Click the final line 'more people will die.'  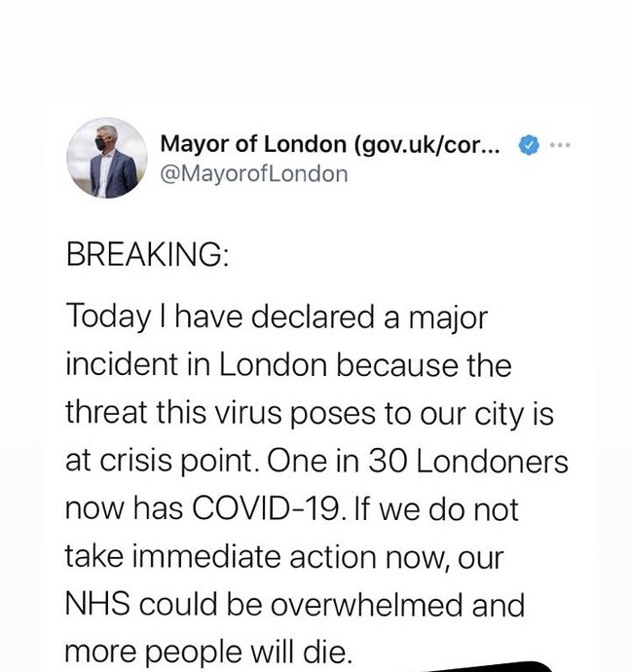point(208,653)
